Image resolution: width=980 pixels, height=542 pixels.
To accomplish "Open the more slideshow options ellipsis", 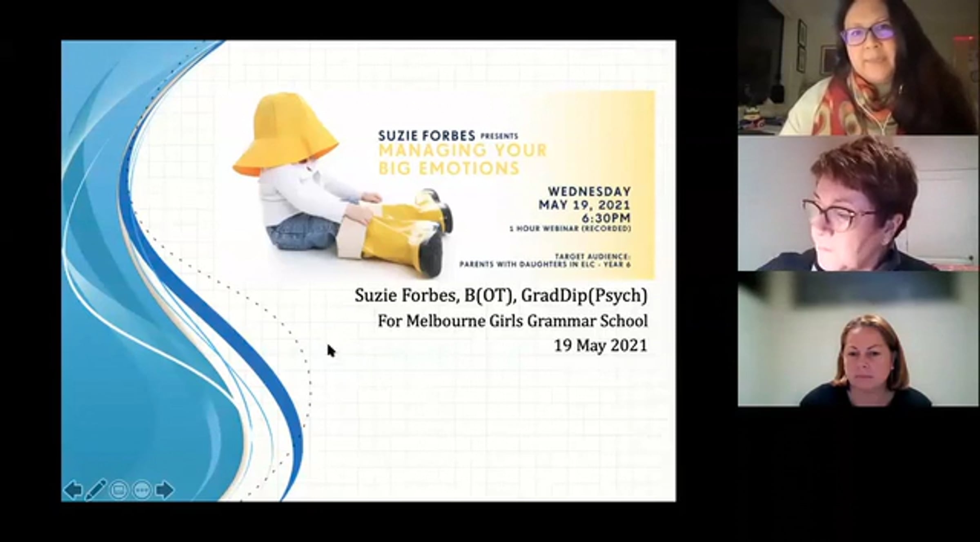I will [x=142, y=490].
